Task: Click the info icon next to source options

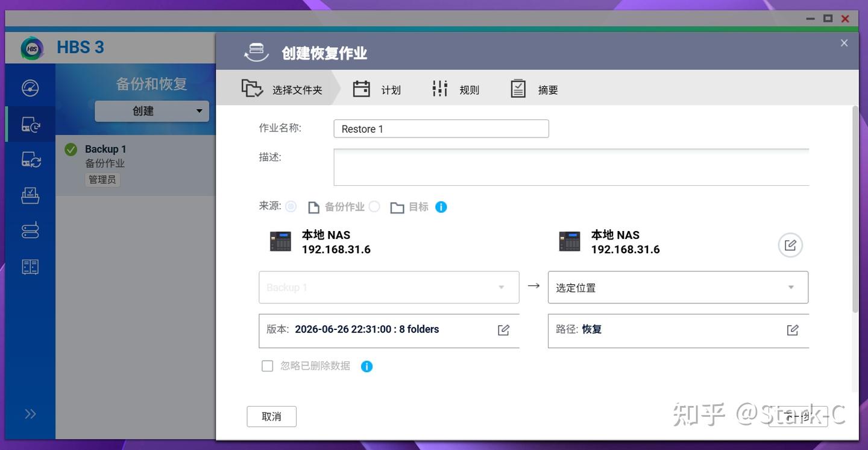Action: coord(441,207)
